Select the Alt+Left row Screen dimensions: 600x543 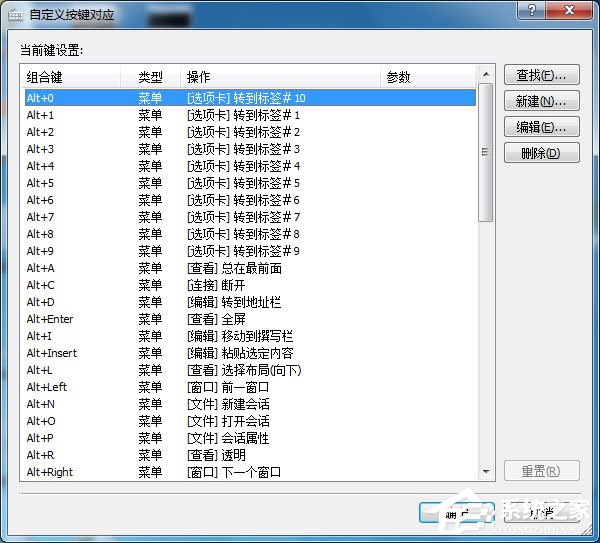[x=250, y=387]
